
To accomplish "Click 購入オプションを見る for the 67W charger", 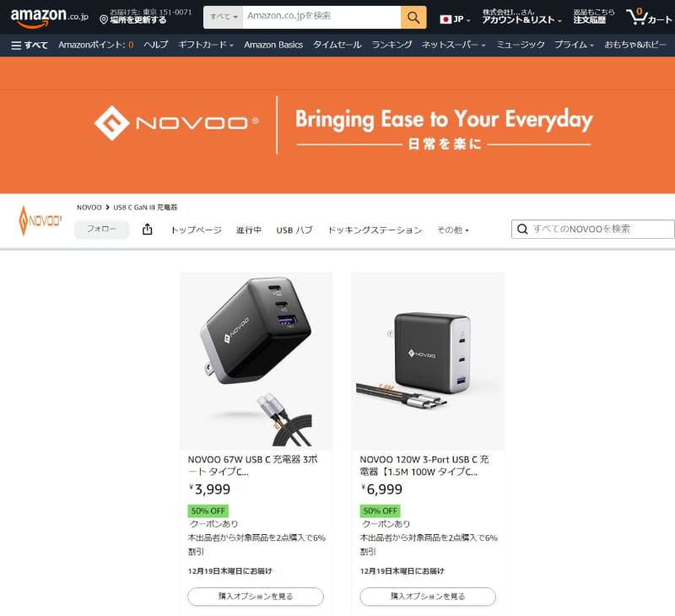I will click(x=256, y=597).
